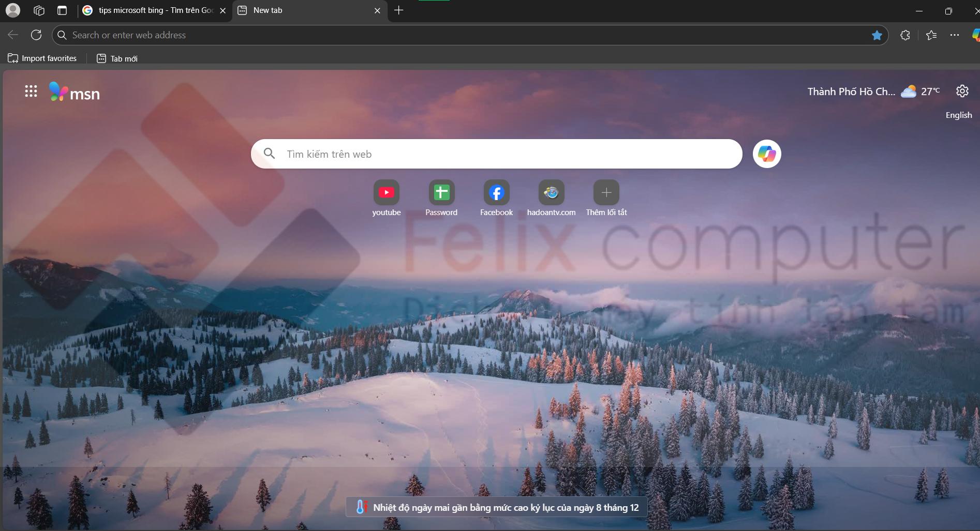Viewport: 980px width, 531px height.
Task: Click the Tìm kiếm trên web search box
Action: click(497, 154)
